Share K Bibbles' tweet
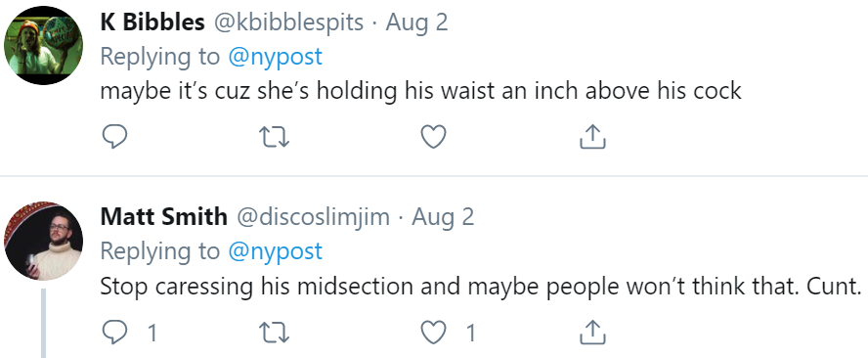Viewport: 868px width, 358px height. pyautogui.click(x=592, y=136)
